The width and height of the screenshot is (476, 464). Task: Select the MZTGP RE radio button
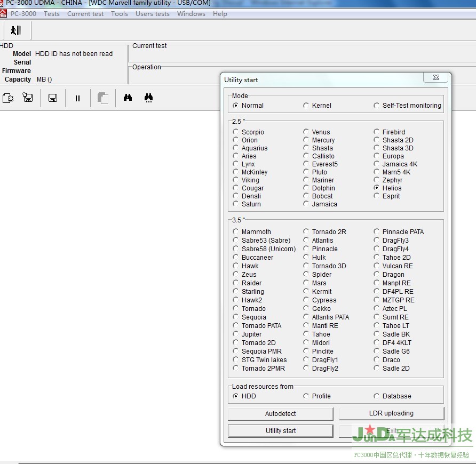click(376, 300)
